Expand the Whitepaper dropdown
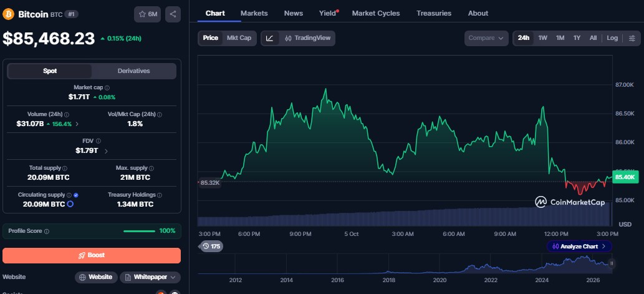 (150, 277)
